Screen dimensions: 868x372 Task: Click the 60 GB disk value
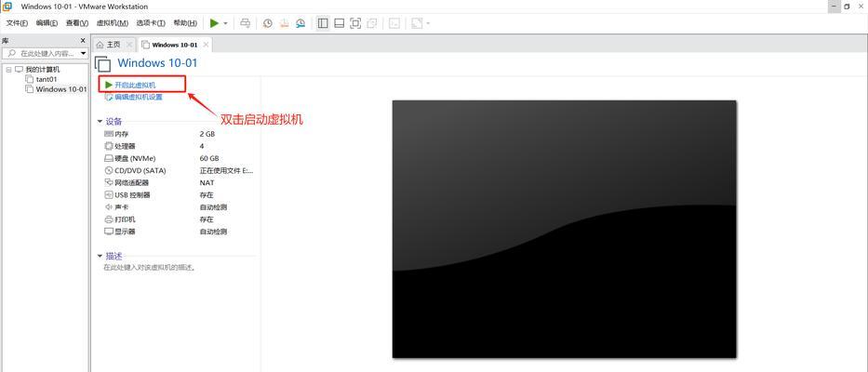209,158
